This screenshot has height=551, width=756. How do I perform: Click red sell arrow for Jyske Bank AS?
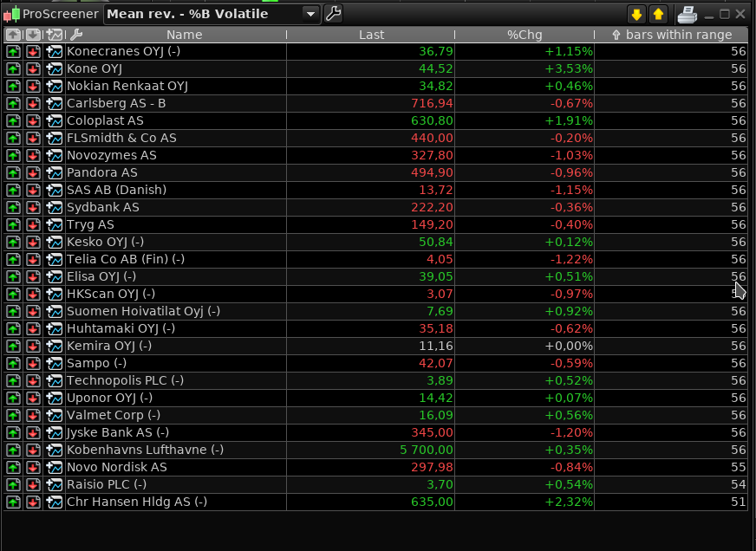(x=33, y=433)
